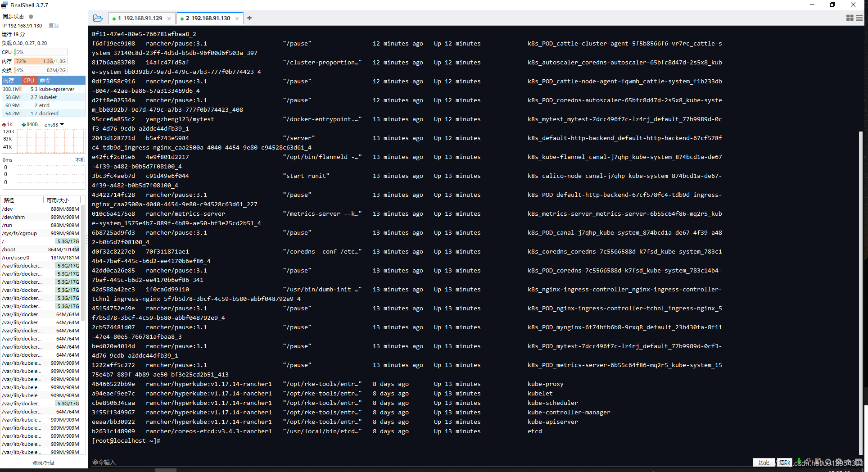Click the upward arrow icon in bottom toolbar
This screenshot has width=868, height=472.
[848, 463]
